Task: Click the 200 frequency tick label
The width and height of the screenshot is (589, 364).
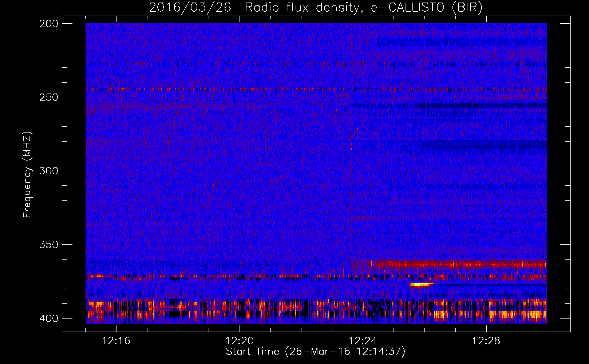Action: [48, 24]
